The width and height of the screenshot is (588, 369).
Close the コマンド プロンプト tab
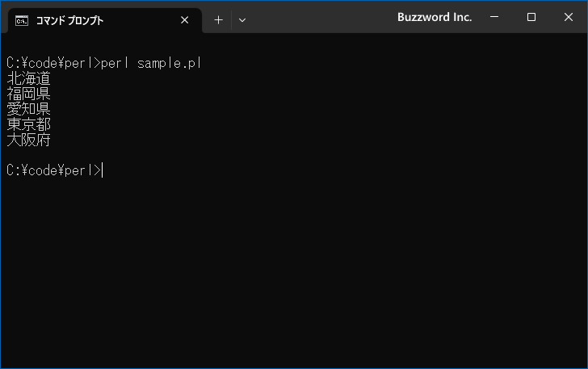[x=185, y=20]
